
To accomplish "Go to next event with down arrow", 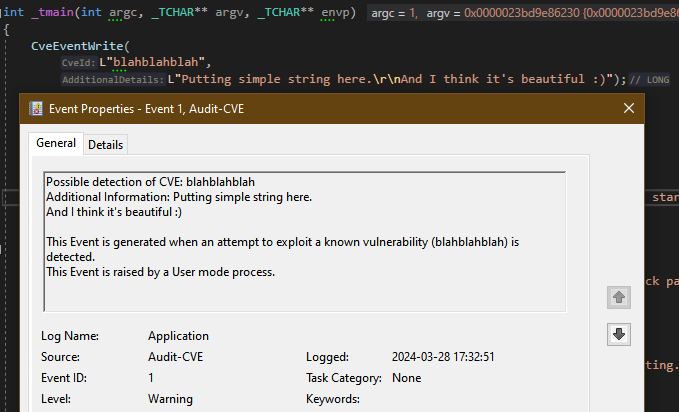I will point(618,334).
